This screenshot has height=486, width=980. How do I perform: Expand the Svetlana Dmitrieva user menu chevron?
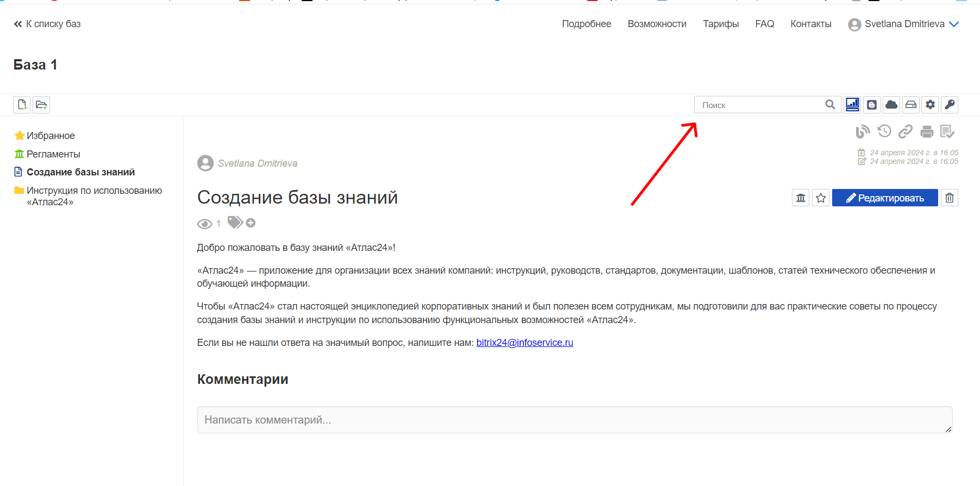[954, 24]
